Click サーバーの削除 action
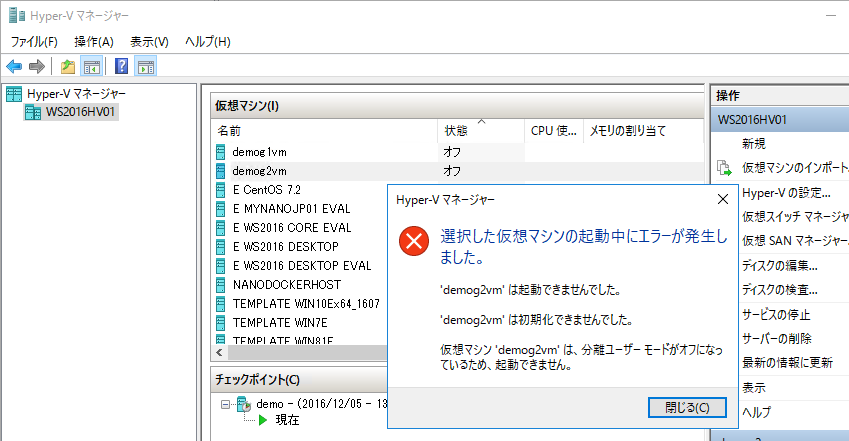The width and height of the screenshot is (849, 441). tap(776, 339)
